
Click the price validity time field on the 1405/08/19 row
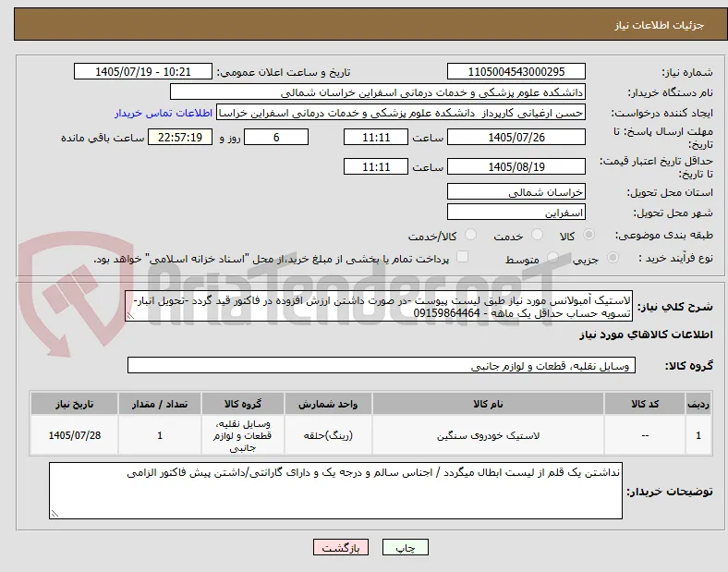[376, 166]
